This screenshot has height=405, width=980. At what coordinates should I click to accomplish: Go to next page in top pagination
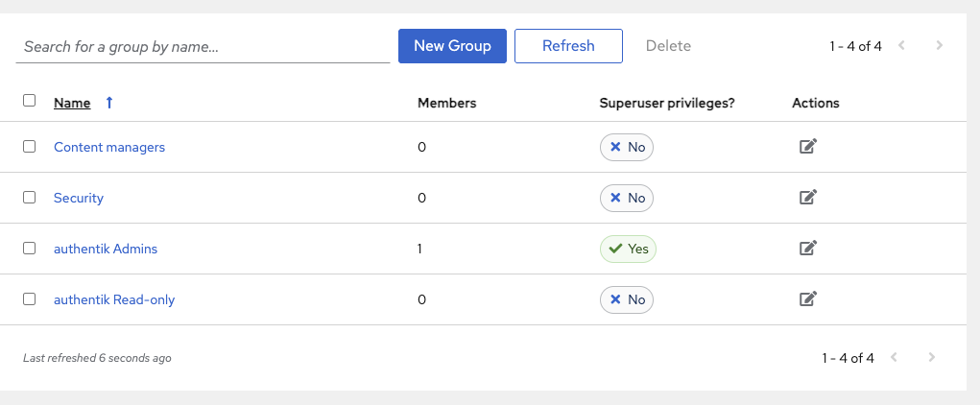click(939, 45)
